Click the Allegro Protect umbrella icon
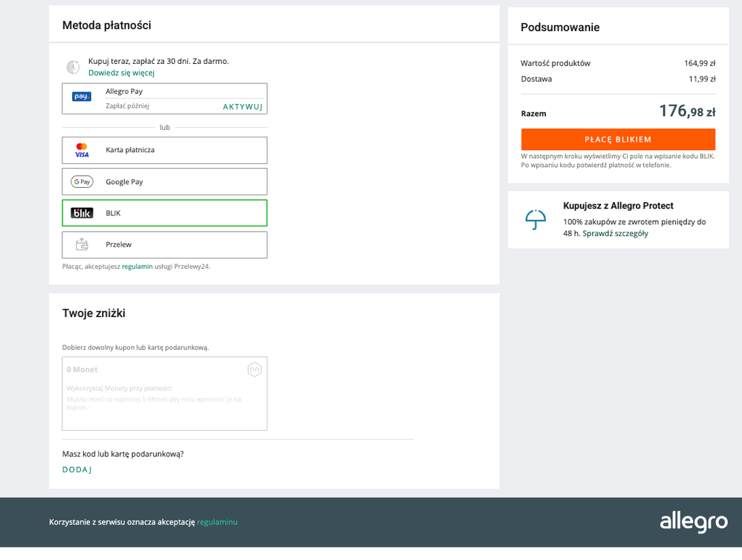Image resolution: width=742 pixels, height=560 pixels. 536,220
